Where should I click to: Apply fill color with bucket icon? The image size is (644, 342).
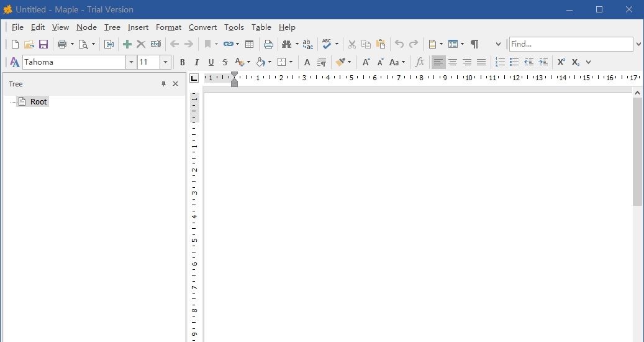tap(260, 62)
